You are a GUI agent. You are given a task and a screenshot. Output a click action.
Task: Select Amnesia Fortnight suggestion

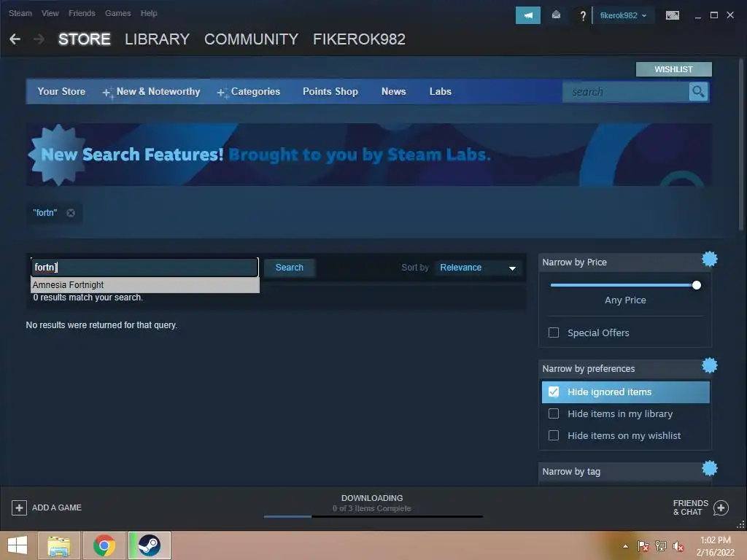coord(145,285)
